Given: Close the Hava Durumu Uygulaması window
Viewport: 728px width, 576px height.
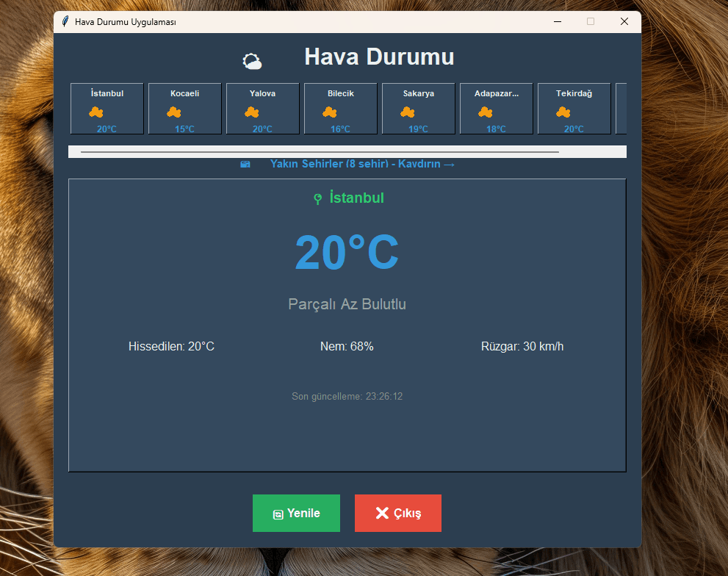Looking at the screenshot, I should click(x=624, y=21).
